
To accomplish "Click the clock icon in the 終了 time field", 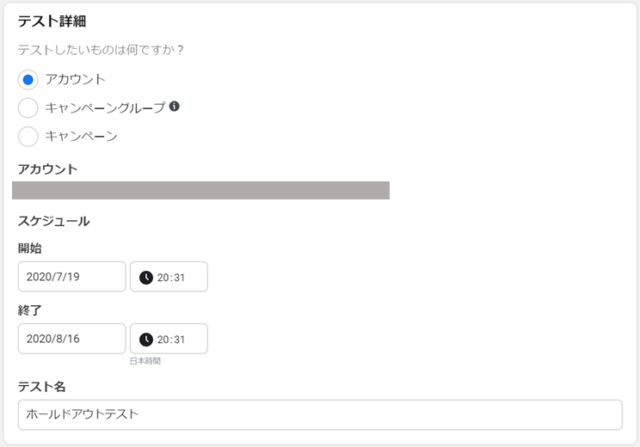I will [146, 338].
